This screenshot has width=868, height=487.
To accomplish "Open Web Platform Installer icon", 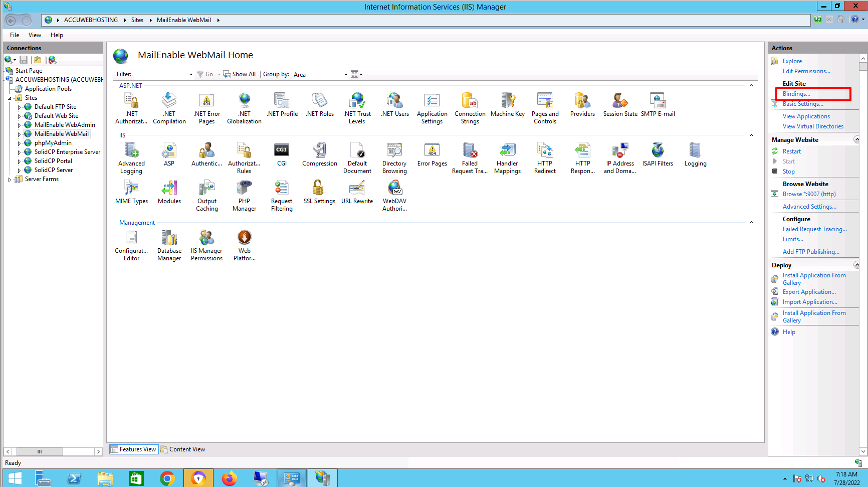I will pyautogui.click(x=244, y=245).
